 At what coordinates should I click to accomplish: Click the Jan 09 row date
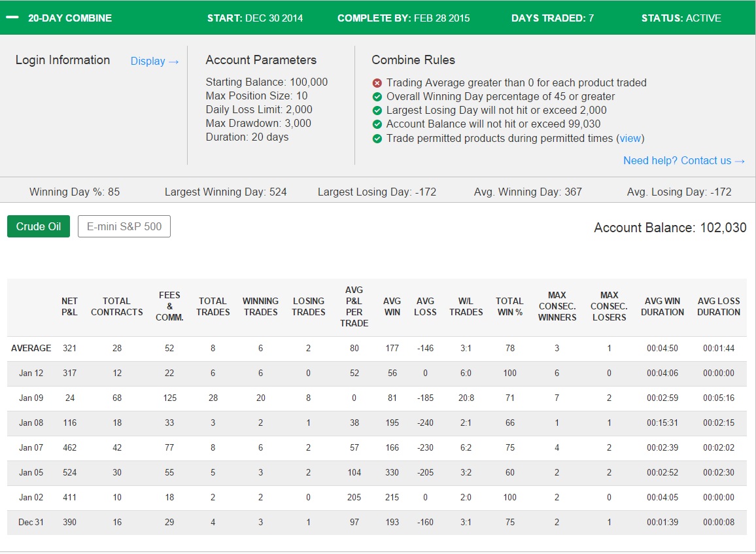coord(31,398)
